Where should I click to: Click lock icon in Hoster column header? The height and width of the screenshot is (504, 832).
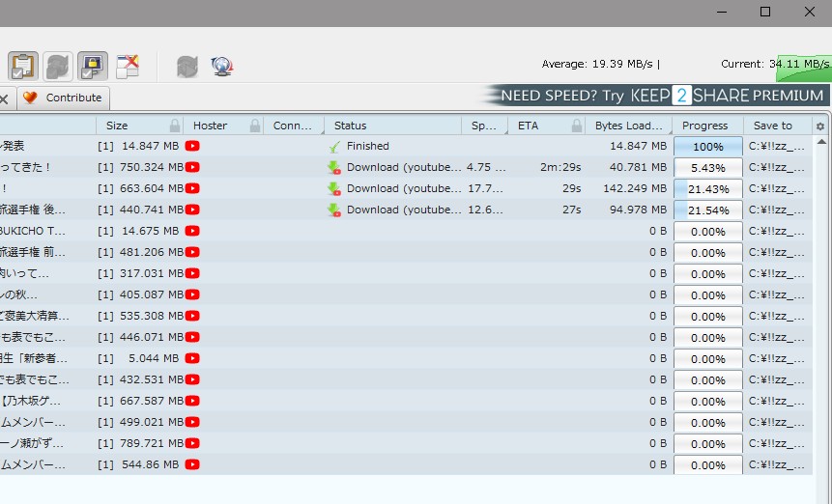[x=255, y=126]
